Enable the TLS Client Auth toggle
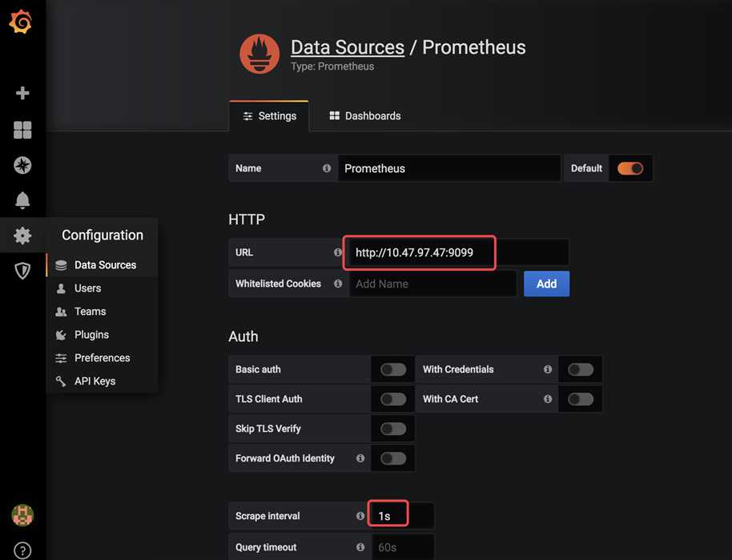This screenshot has height=560, width=732. click(x=393, y=399)
